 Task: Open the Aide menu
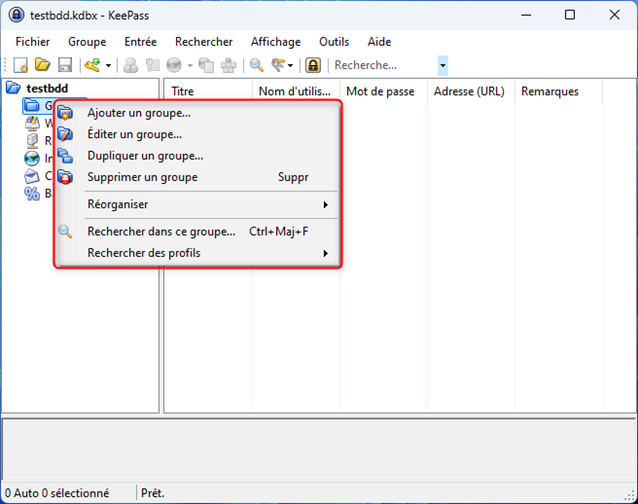click(x=379, y=41)
